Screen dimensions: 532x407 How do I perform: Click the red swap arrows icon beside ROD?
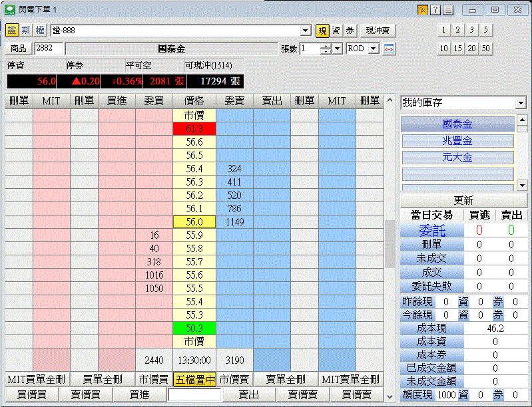(x=389, y=49)
